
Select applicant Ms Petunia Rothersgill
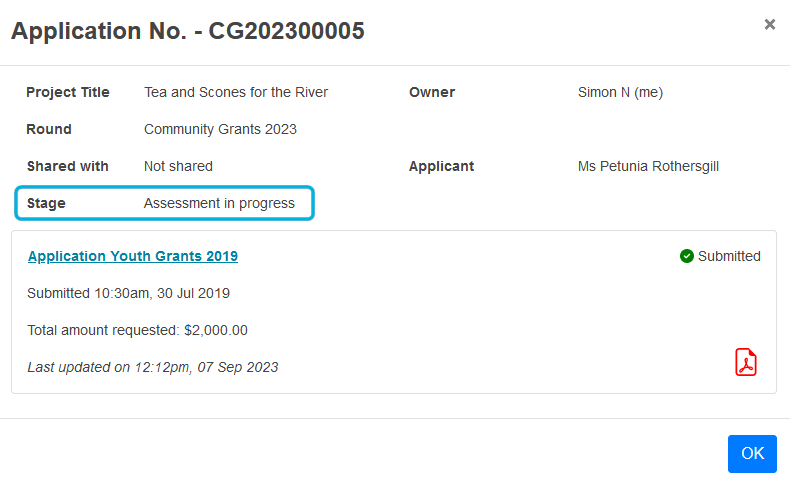pos(648,166)
